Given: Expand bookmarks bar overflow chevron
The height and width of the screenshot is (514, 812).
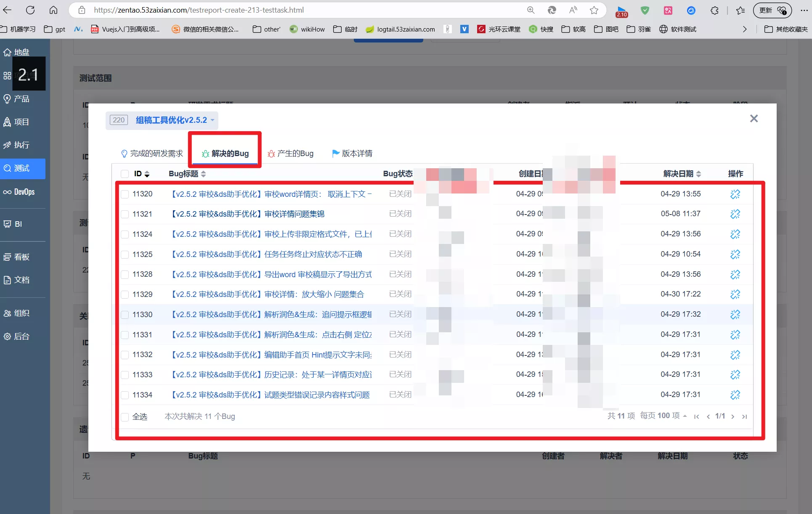Looking at the screenshot, I should coord(745,29).
